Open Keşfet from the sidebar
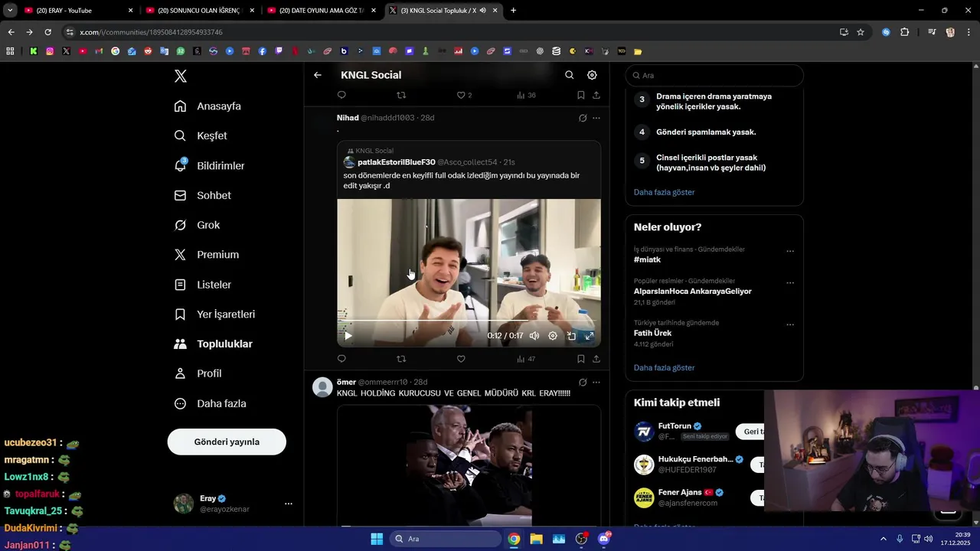The width and height of the screenshot is (980, 551). pyautogui.click(x=201, y=135)
